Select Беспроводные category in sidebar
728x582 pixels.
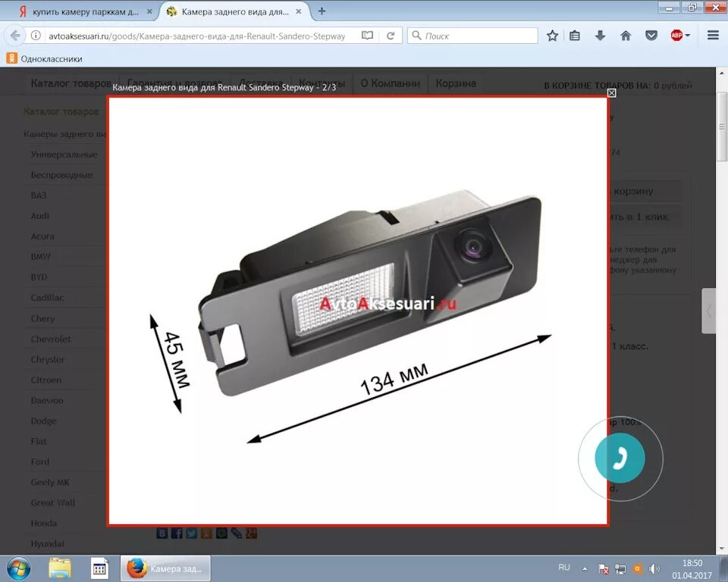pos(61,175)
